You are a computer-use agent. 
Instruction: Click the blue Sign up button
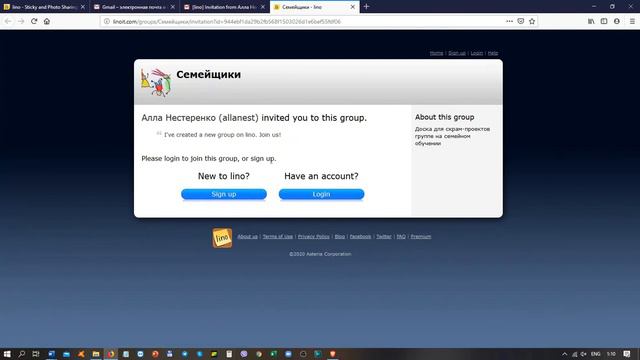pos(224,194)
